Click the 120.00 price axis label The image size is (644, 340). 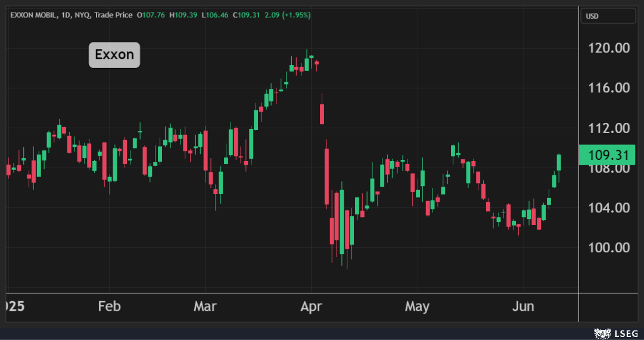[x=609, y=48]
